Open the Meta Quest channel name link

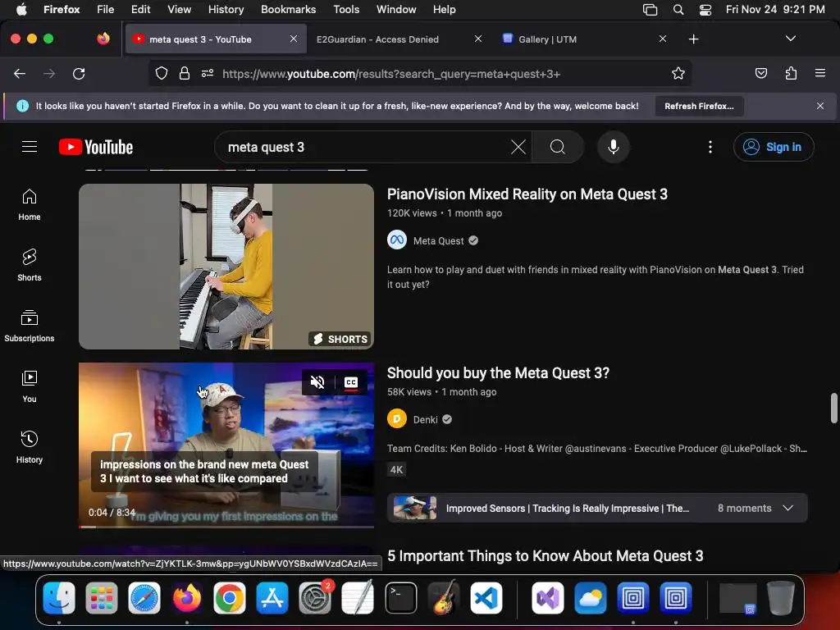(438, 240)
